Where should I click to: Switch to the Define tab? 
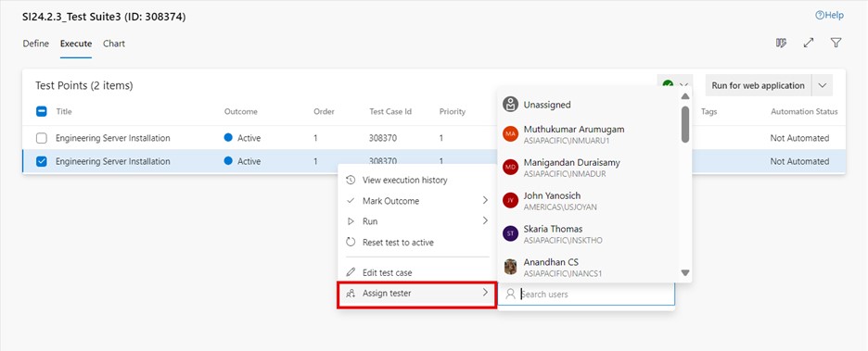coord(35,44)
